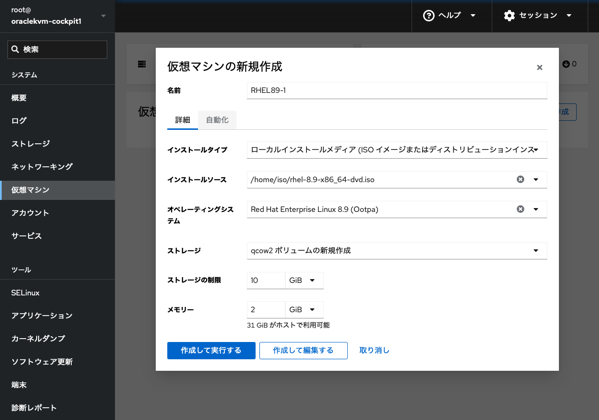Image resolution: width=599 pixels, height=420 pixels.
Task: Switch to the 詳細 tab
Action: click(x=182, y=120)
